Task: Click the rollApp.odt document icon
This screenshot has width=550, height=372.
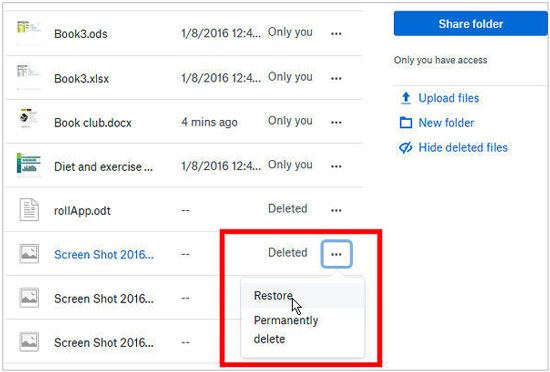Action: coord(29,210)
